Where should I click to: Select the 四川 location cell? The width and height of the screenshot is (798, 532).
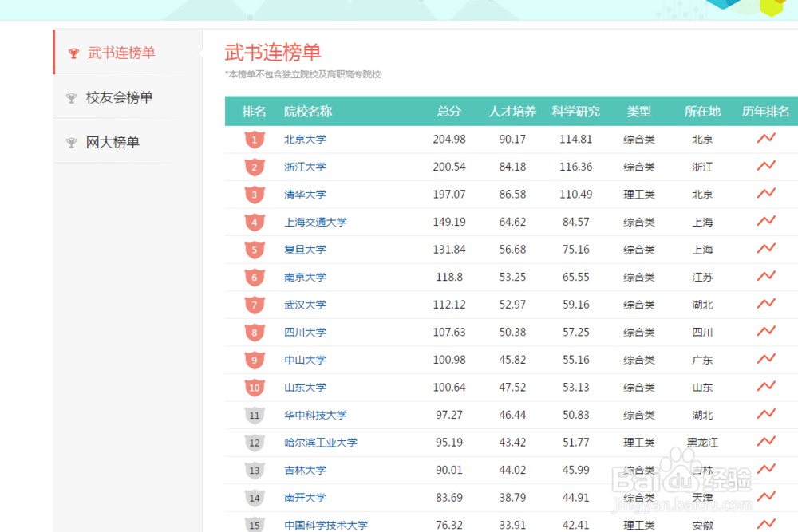702,332
